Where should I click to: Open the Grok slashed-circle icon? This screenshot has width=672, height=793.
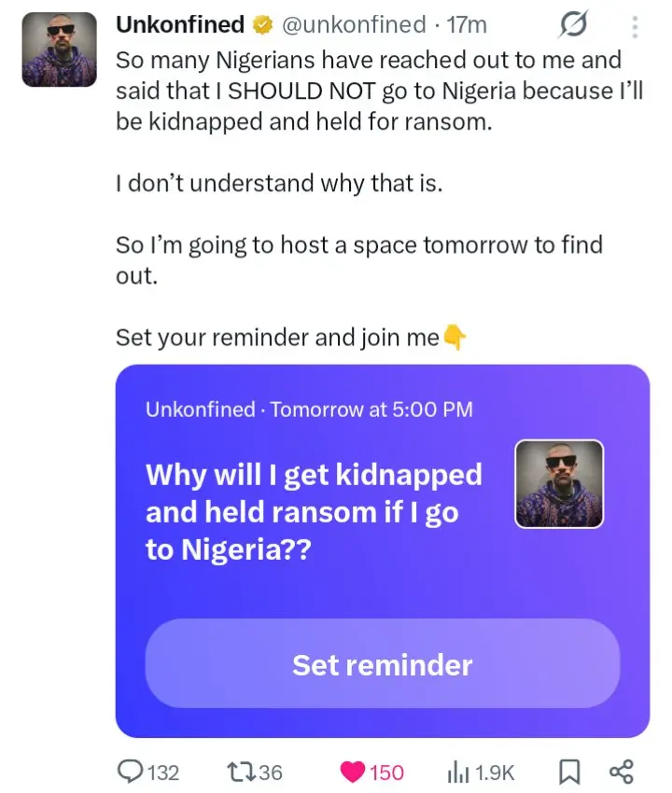tap(573, 24)
